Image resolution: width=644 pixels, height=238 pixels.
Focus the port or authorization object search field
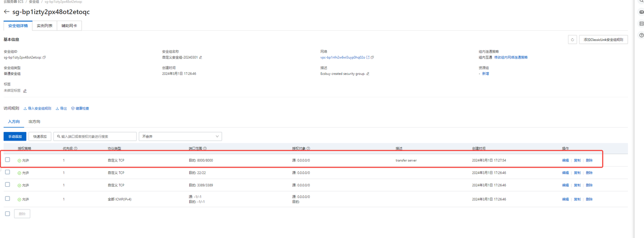tap(95, 136)
